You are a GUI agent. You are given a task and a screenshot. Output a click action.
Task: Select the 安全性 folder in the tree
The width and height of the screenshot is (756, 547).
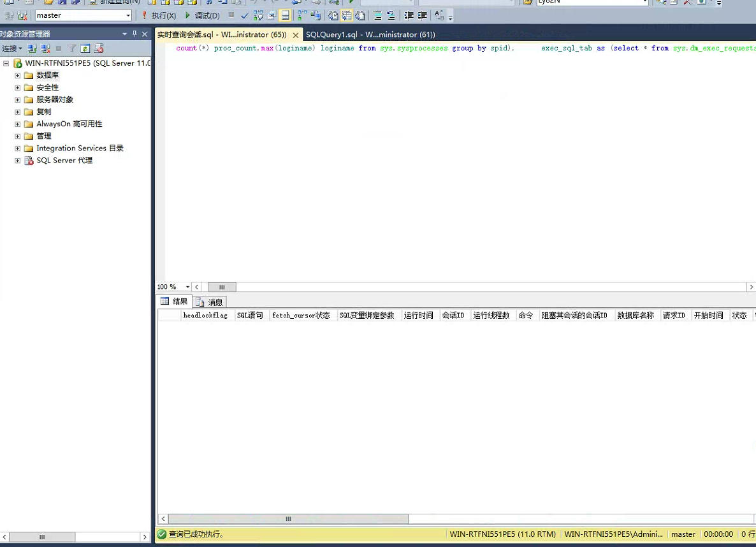47,87
